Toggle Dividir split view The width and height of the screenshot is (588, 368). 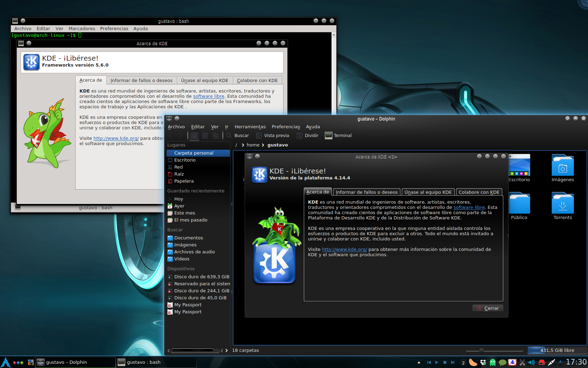[308, 136]
